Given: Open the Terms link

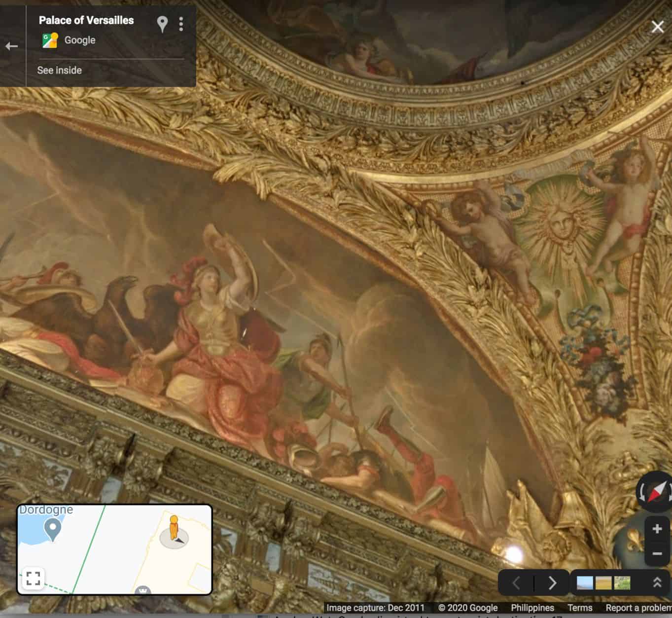Looking at the screenshot, I should tap(580, 608).
